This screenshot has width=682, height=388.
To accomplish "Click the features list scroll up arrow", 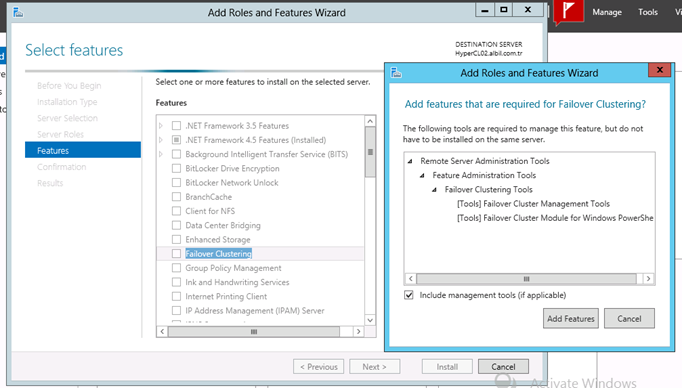I will (370, 121).
